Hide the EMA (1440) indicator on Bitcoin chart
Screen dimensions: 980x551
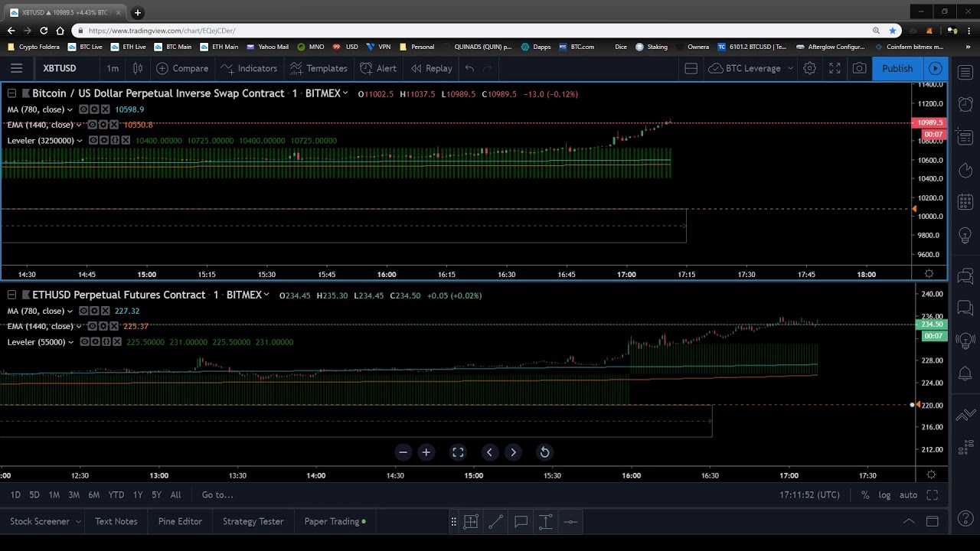coord(92,125)
